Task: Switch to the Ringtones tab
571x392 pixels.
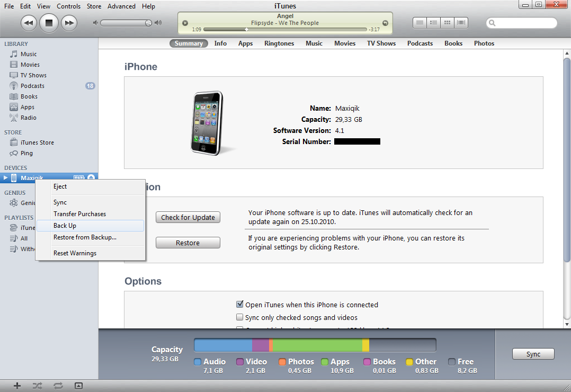Action: click(279, 43)
